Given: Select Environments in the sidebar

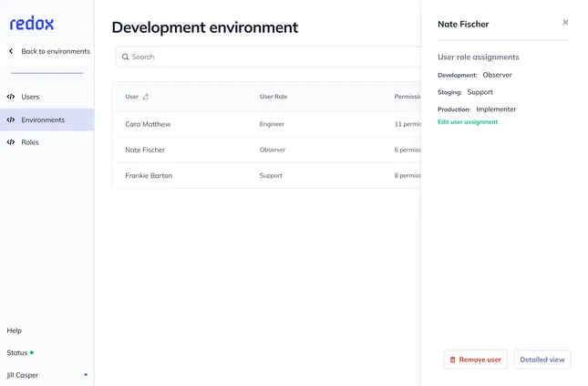Looking at the screenshot, I should [x=46, y=120].
